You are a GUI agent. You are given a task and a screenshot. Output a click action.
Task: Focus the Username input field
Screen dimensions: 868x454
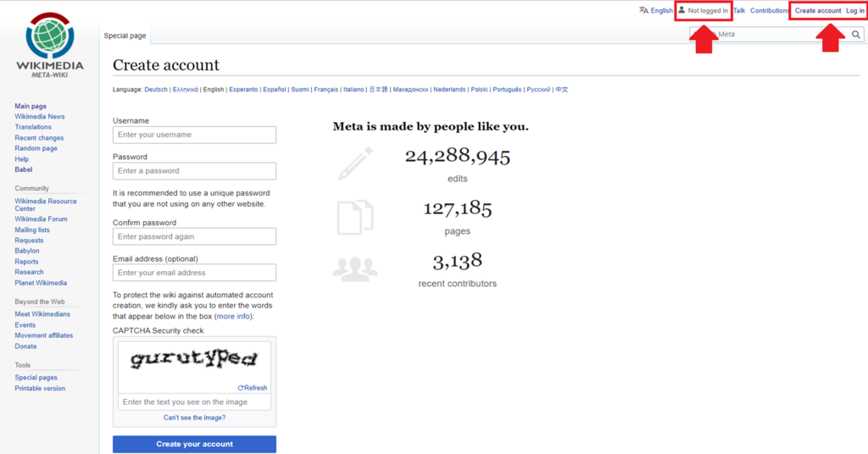(x=194, y=135)
